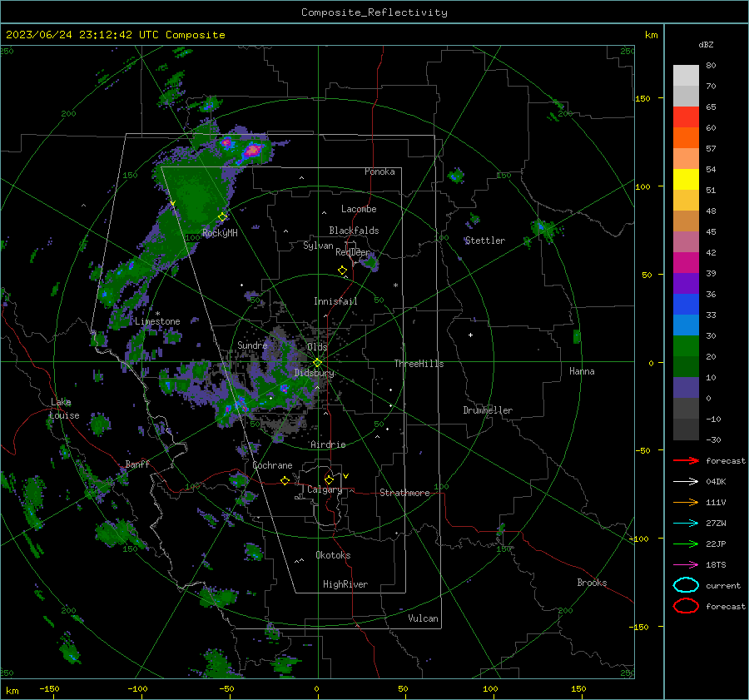Select the white 04DK arrow icon
749x700 pixels.
(686, 481)
